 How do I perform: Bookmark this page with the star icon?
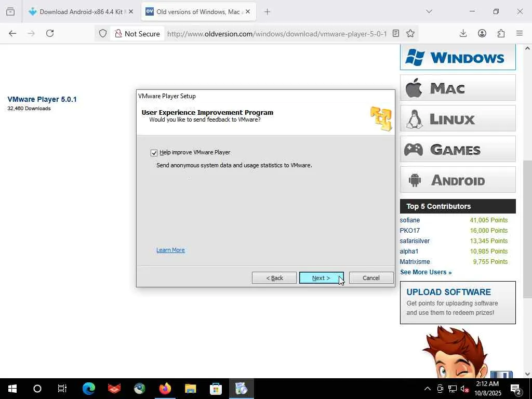[x=410, y=33]
